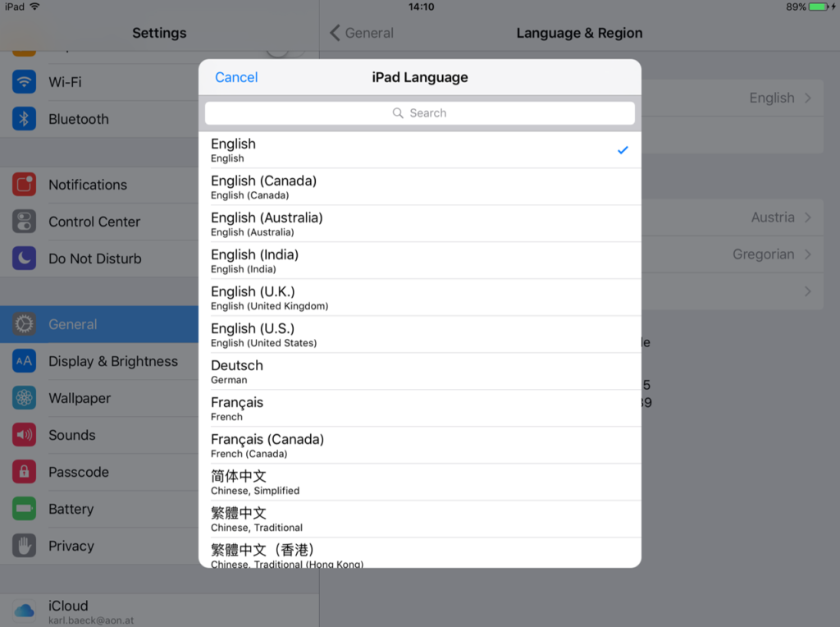Open Passcode settings row
Viewport: 840px width, 627px height.
click(x=99, y=472)
